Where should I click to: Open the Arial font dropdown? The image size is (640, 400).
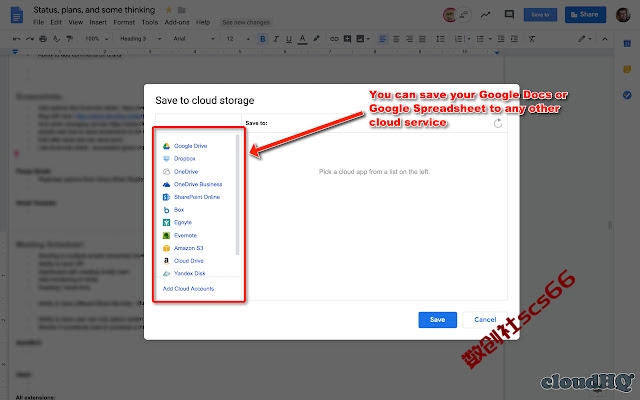(x=193, y=39)
